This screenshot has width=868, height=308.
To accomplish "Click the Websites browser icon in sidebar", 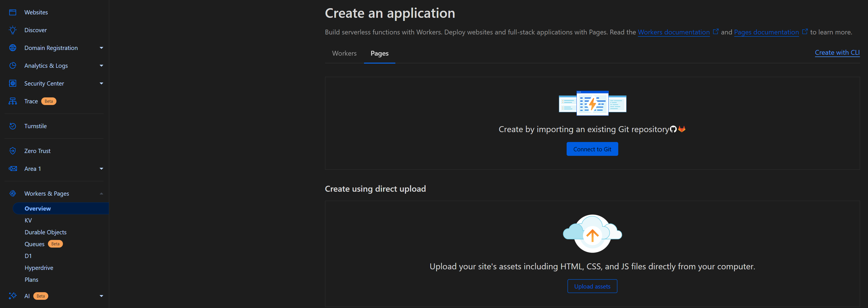I will 13,12.
